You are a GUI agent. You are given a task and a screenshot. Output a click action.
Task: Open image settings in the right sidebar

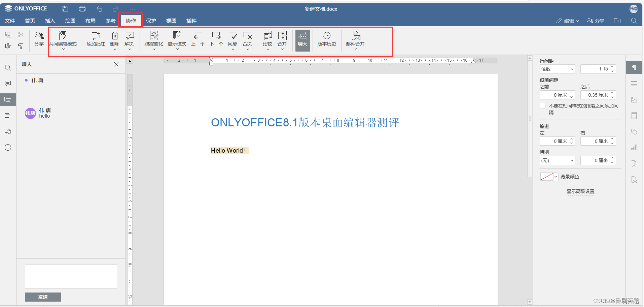(634, 99)
